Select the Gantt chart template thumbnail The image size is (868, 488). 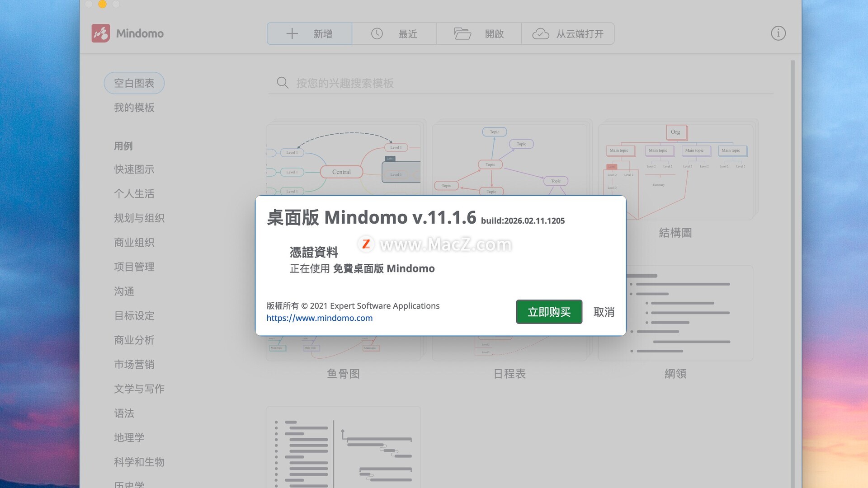coord(344,447)
